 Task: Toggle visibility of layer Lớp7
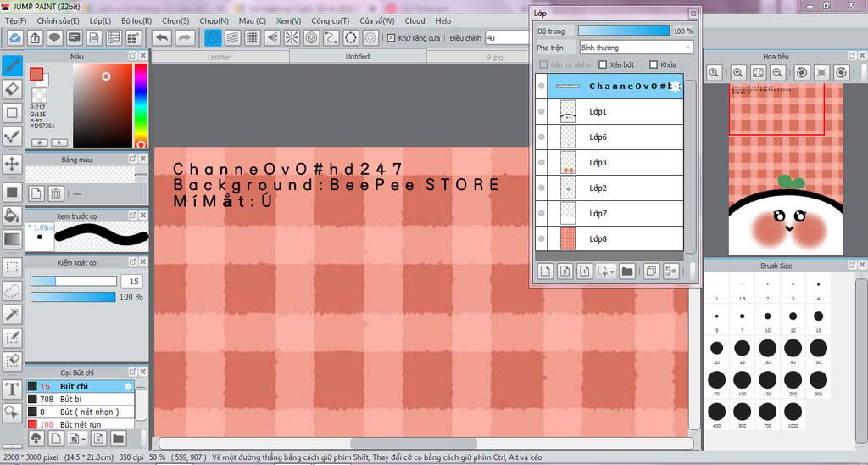click(x=542, y=213)
